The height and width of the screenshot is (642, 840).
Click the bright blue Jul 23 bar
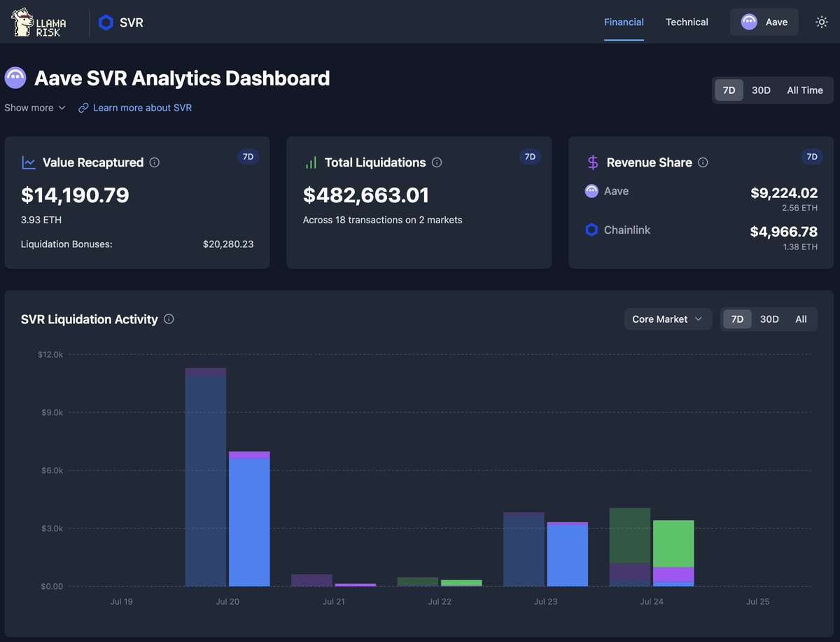[567, 555]
